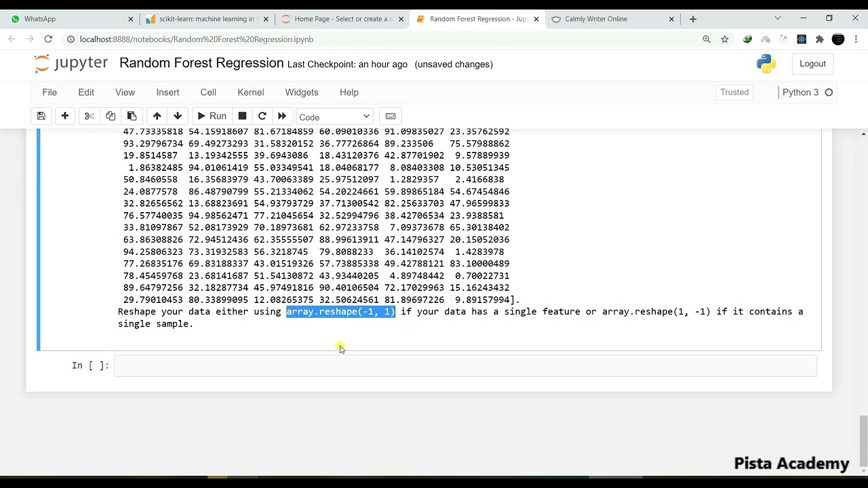Click the address bar URL
868x488 pixels.
(x=197, y=39)
